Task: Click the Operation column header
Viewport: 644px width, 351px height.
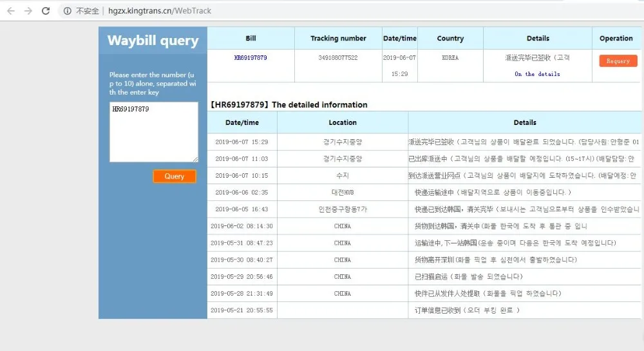Action: pyautogui.click(x=616, y=38)
